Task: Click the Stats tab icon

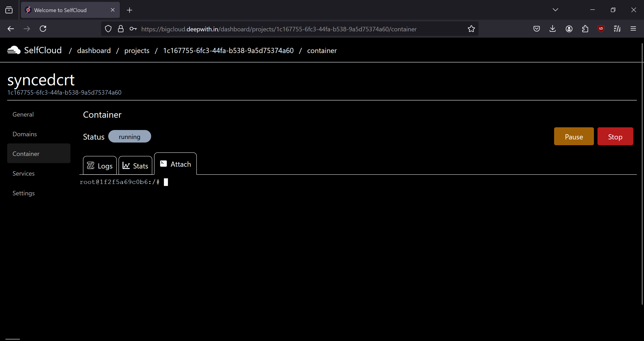Action: tap(127, 165)
